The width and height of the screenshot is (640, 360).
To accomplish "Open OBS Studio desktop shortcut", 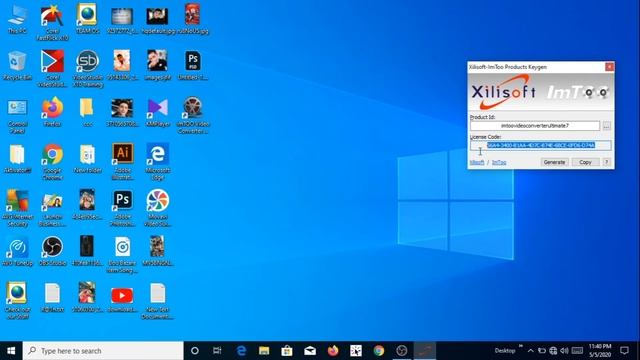I will pyautogui.click(x=52, y=251).
